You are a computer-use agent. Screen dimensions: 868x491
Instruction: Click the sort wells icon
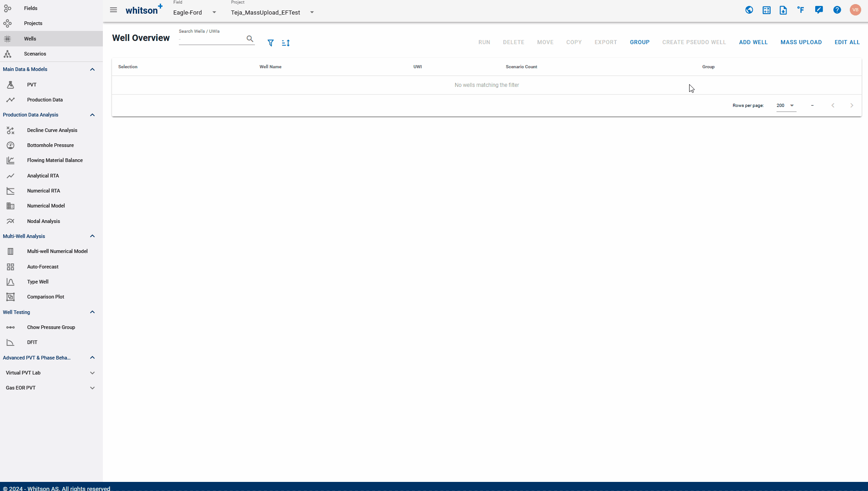(286, 43)
